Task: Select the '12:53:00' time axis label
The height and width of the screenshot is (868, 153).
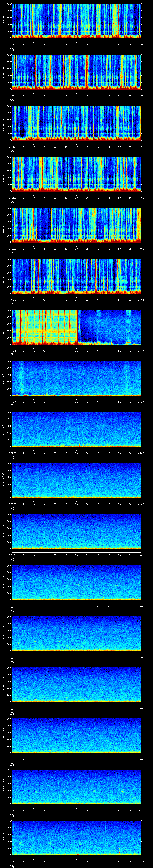Action: click(12, 504)
